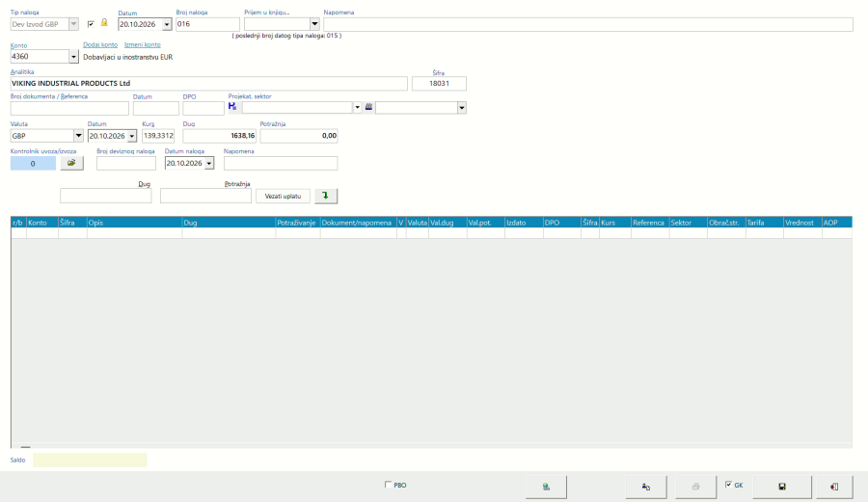The height and width of the screenshot is (502, 868).
Task: Uncheck the GK checkbox
Action: 728,485
